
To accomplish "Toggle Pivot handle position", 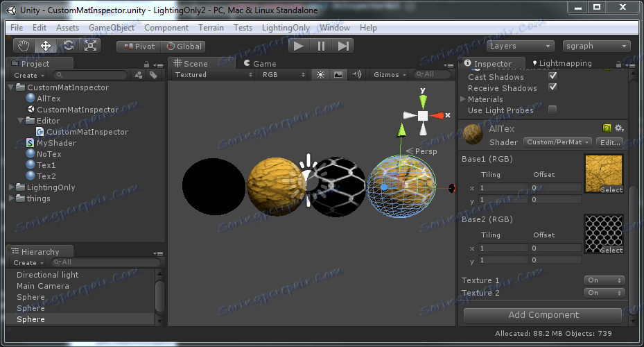I will point(139,46).
